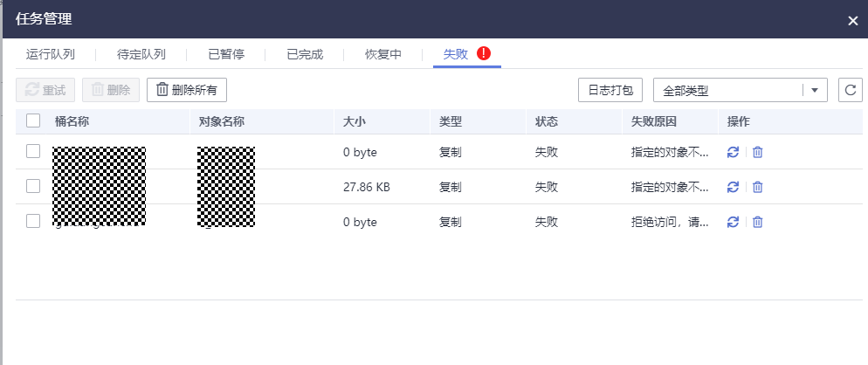
Task: Retry the task with 拒绝访问 failure reason
Action: click(733, 222)
